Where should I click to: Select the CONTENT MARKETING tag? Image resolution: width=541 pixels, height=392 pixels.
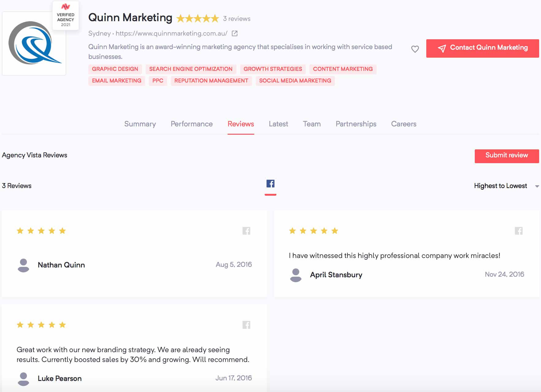coord(343,69)
